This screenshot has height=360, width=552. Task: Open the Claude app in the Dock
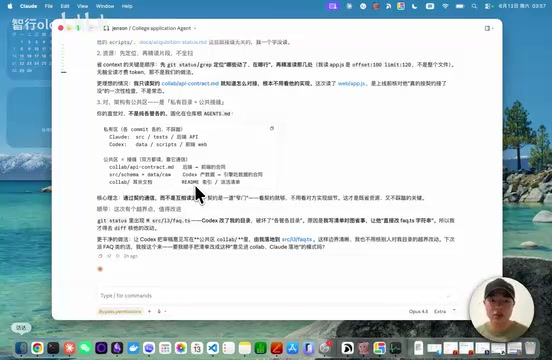click(69, 348)
